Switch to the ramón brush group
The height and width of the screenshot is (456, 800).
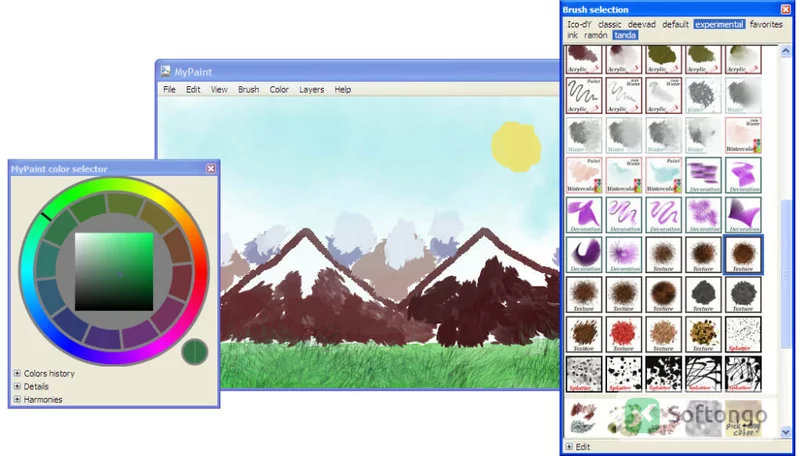tap(596, 35)
